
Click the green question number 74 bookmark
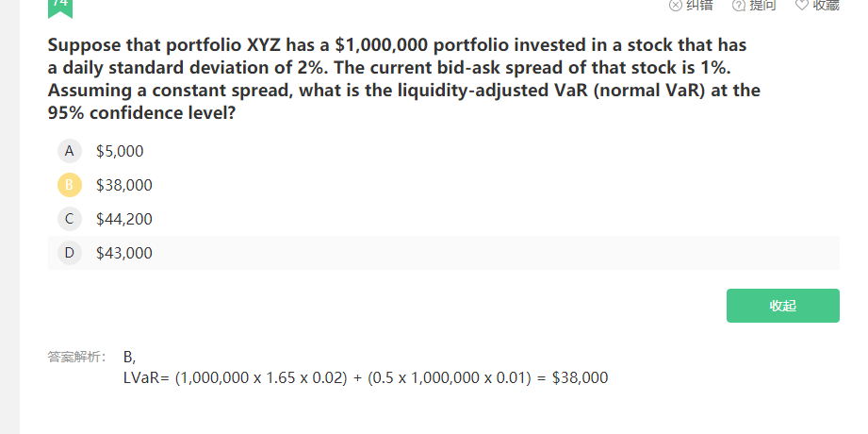point(60,8)
